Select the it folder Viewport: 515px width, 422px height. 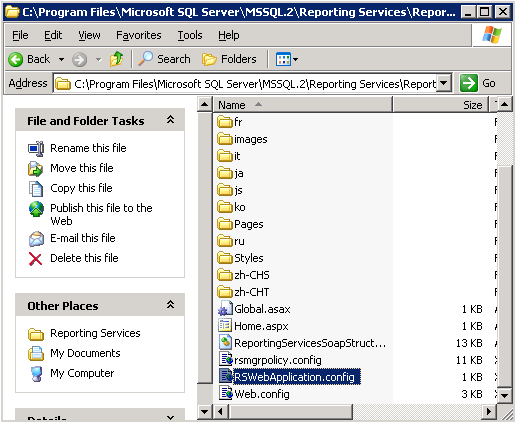(x=229, y=156)
